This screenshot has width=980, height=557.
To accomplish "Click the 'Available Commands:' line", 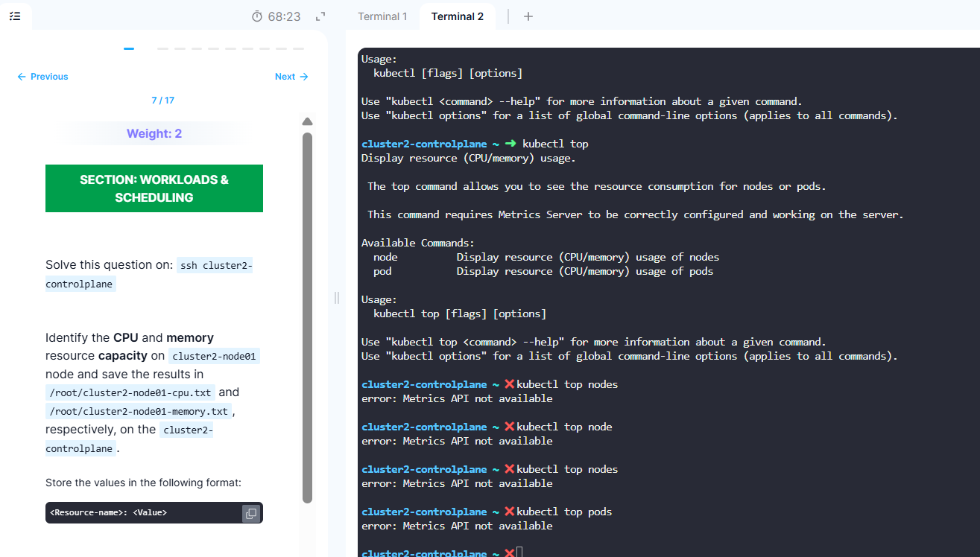I will tap(418, 243).
